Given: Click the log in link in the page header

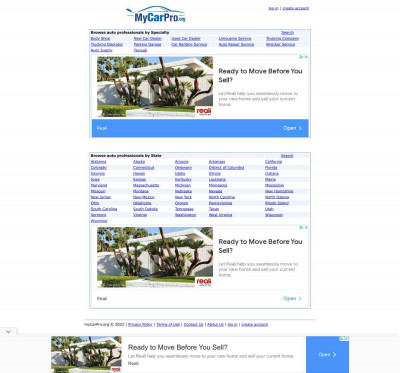Looking at the screenshot, I should (x=273, y=8).
